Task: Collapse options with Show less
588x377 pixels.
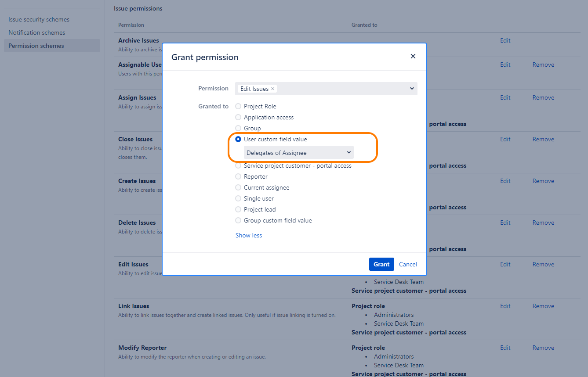Action: pos(249,235)
